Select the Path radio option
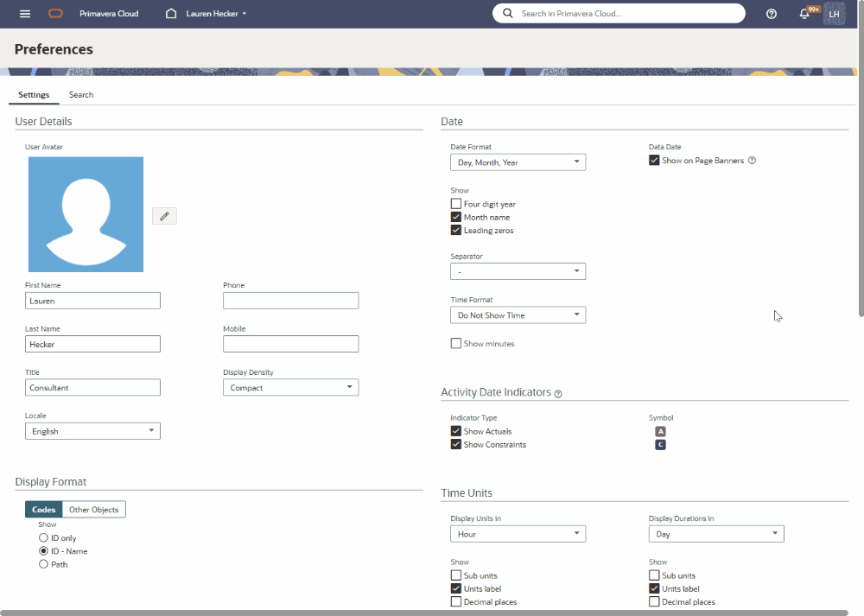864x616 pixels. (43, 564)
